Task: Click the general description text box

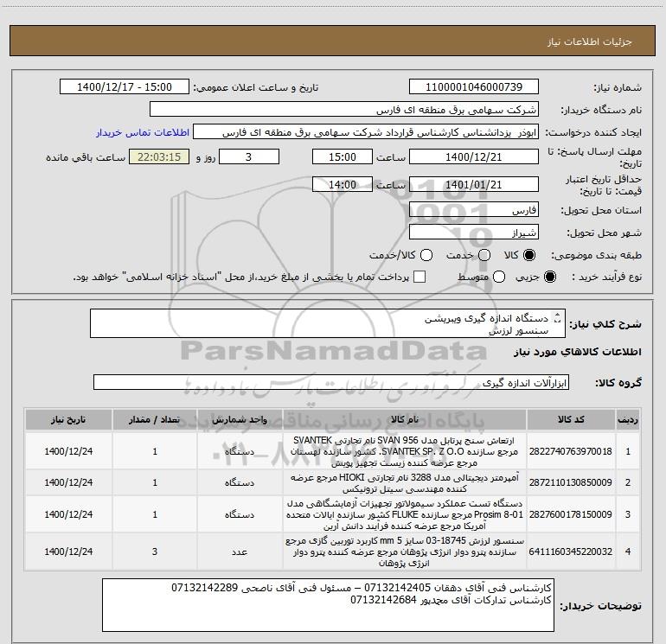Action: (328, 323)
